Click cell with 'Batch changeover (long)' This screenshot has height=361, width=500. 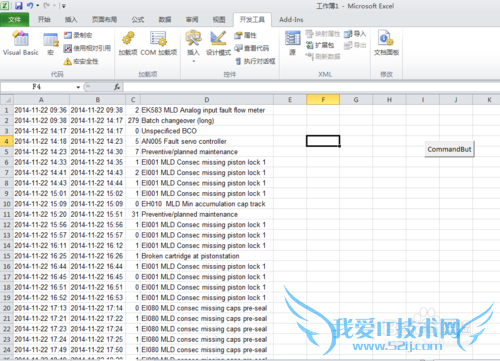point(207,121)
